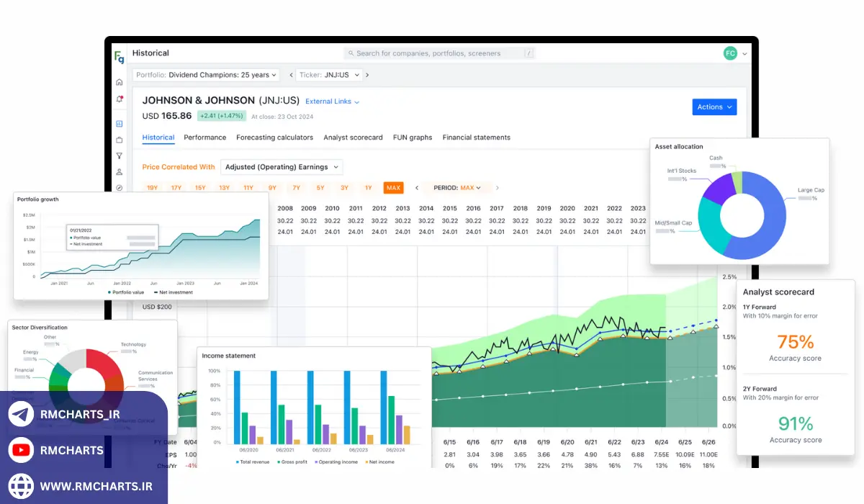Select the MAX time range button
This screenshot has width=864, height=504.
coord(393,188)
